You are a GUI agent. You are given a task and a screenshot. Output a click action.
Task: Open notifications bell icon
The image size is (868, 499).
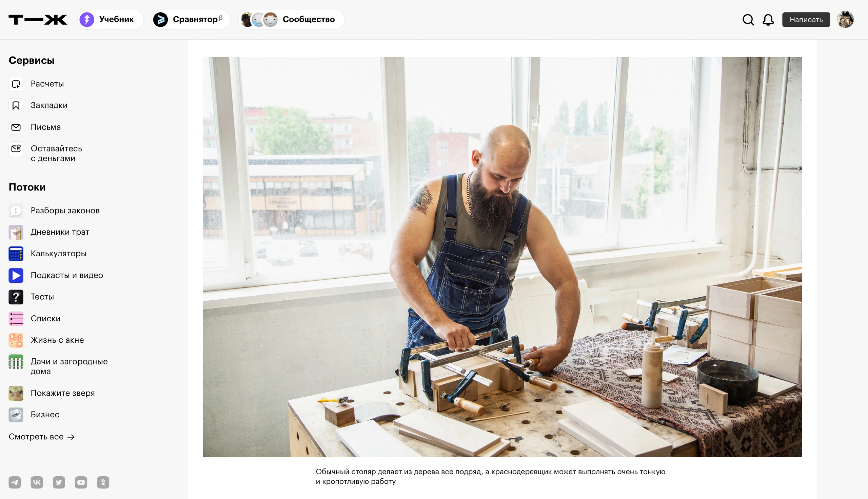coord(768,20)
